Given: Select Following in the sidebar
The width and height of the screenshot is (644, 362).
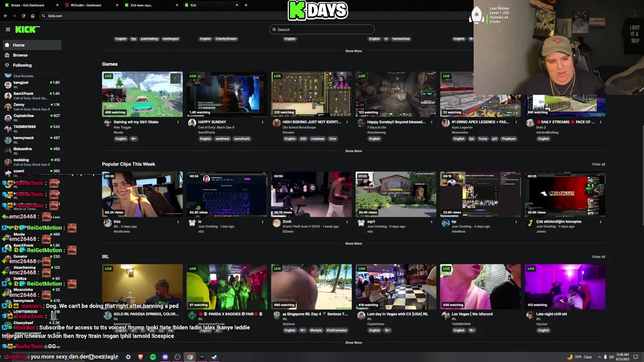Looking at the screenshot, I should [x=32, y=65].
